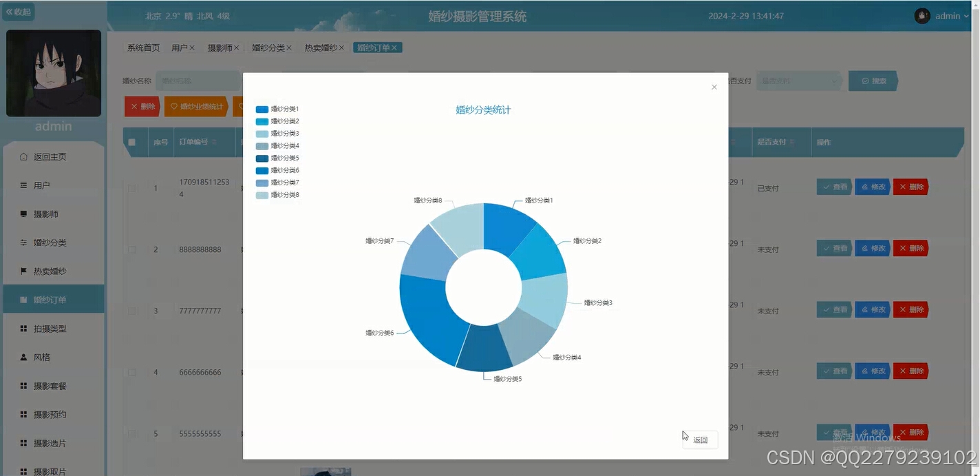The height and width of the screenshot is (476, 980).
Task: Check the checkbox for order 7777777777
Action: click(x=132, y=311)
